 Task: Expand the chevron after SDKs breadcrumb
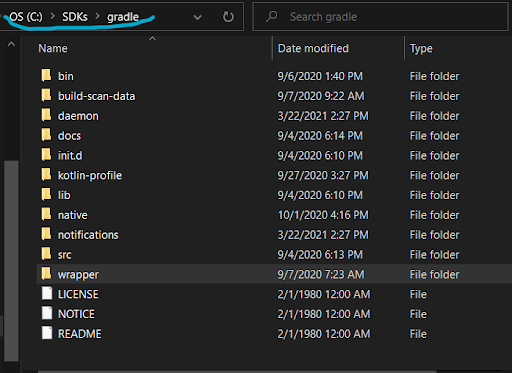click(98, 16)
